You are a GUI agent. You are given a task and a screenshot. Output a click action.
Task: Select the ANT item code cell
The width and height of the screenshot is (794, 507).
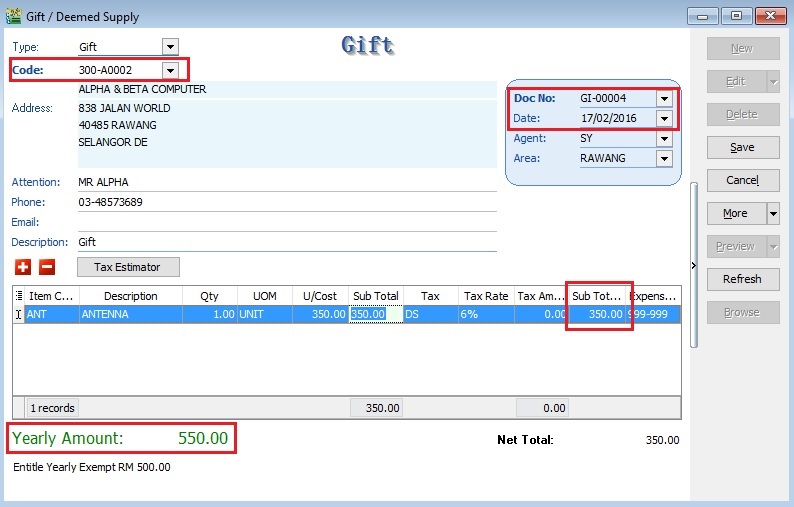point(50,314)
